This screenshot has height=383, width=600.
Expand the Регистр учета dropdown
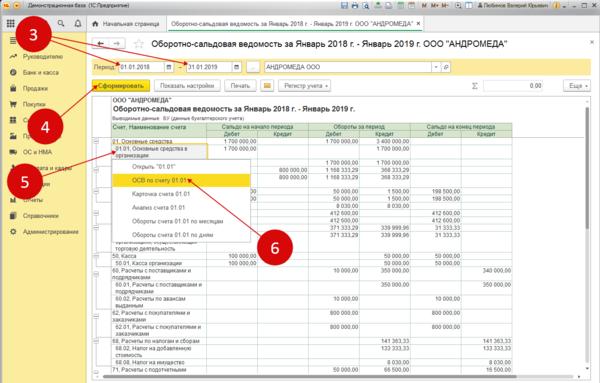tap(305, 86)
